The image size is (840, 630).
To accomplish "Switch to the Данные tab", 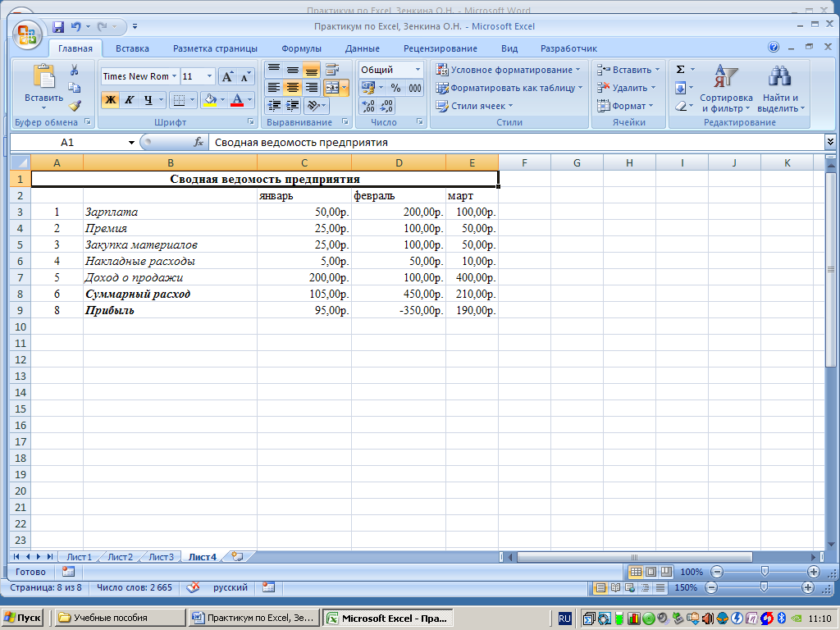I will tap(362, 48).
